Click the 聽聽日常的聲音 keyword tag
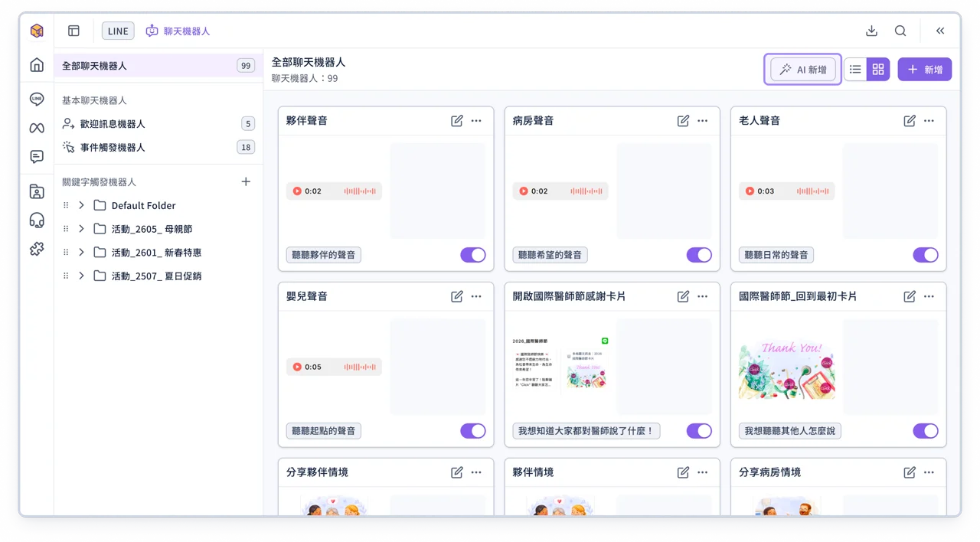This screenshot has width=980, height=542. coord(776,255)
